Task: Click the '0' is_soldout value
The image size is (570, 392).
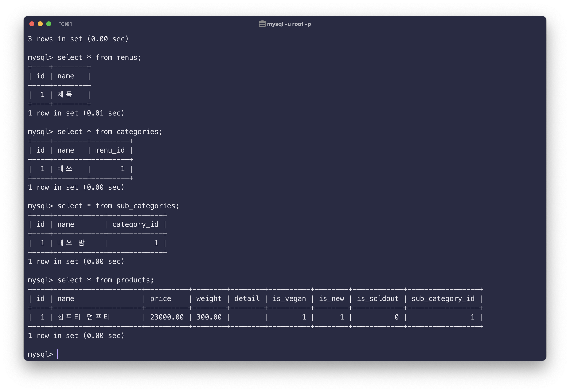Action: [x=397, y=317]
